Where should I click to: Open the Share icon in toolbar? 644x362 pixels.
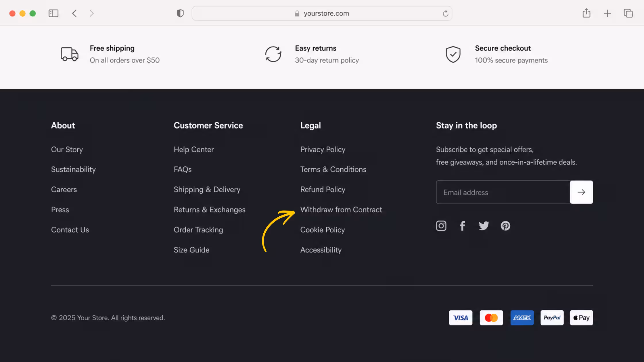click(586, 13)
